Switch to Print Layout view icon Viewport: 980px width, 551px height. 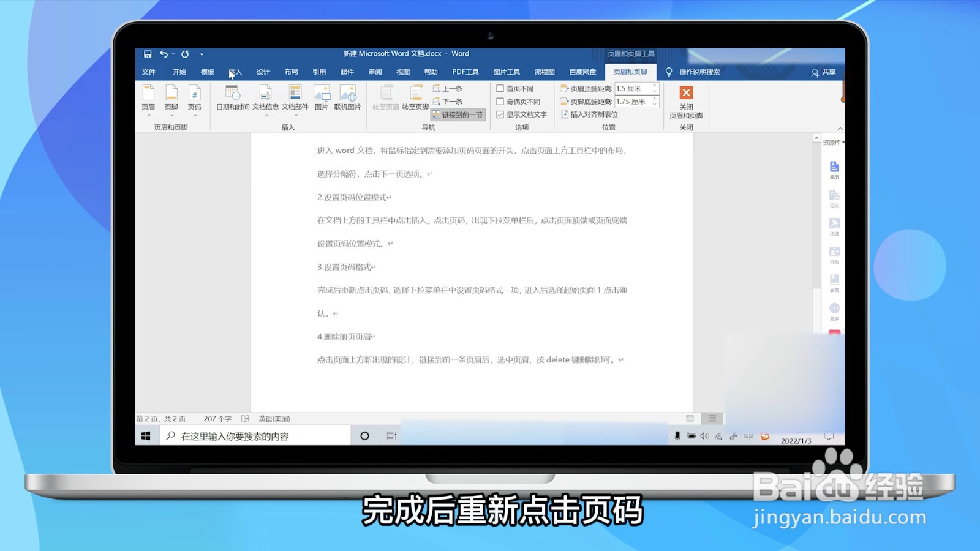[712, 419]
